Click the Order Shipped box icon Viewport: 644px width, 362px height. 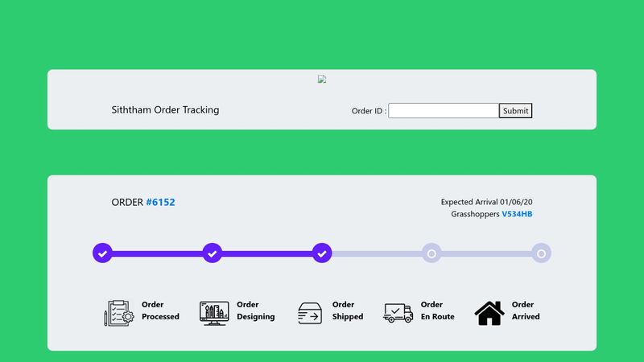310,313
